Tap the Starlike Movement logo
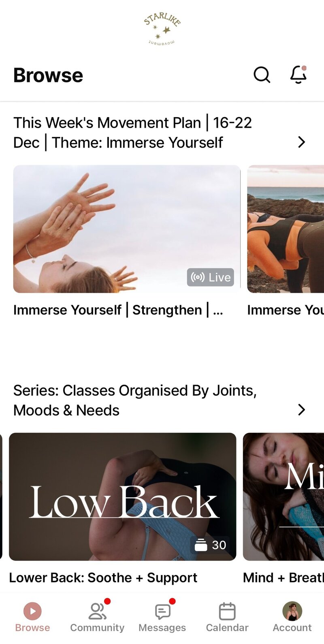 click(162, 28)
